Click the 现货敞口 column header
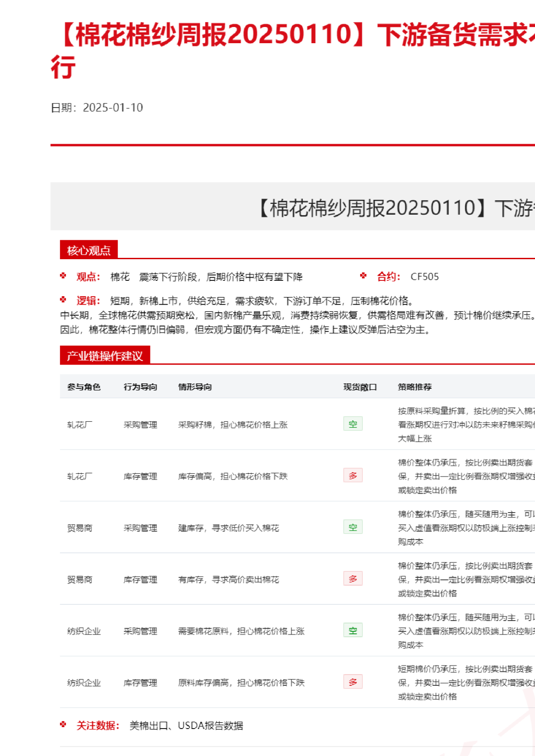The width and height of the screenshot is (535, 756). (x=360, y=387)
